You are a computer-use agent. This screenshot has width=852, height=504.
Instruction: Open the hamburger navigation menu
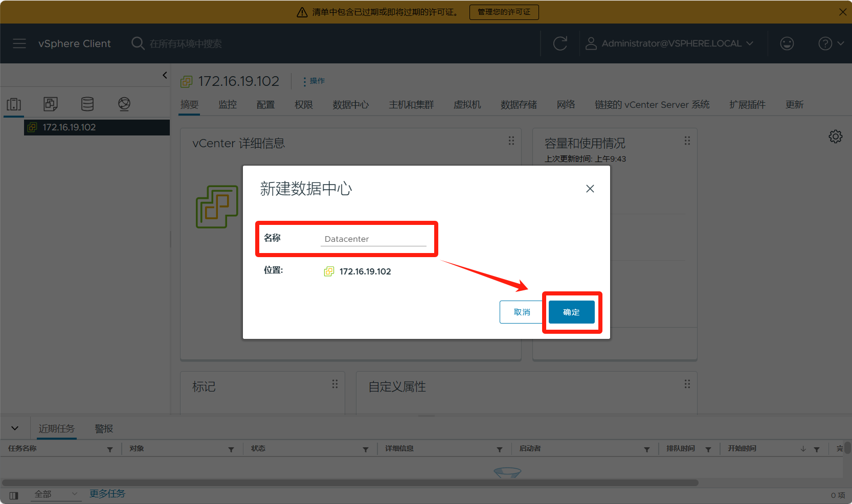coord(19,43)
